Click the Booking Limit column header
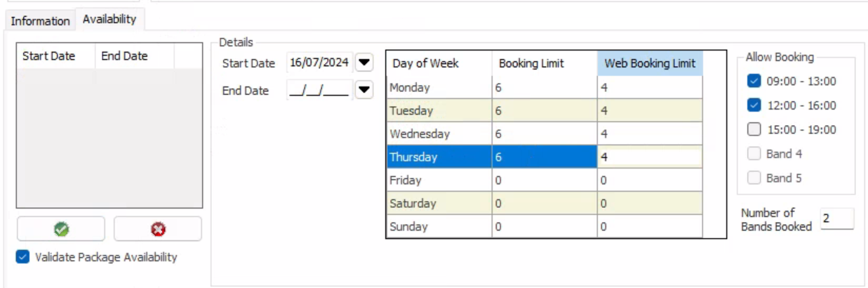Viewport: 868px width, 288px height. (545, 63)
